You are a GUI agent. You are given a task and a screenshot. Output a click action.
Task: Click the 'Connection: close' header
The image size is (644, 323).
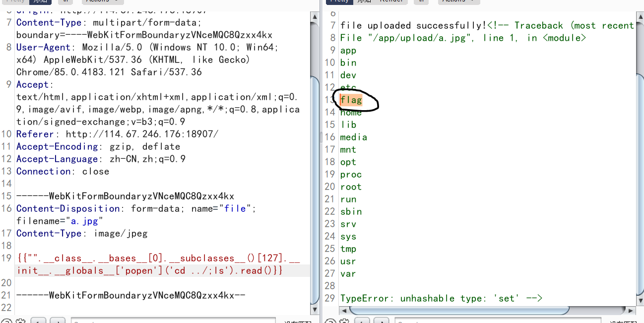pyautogui.click(x=63, y=171)
